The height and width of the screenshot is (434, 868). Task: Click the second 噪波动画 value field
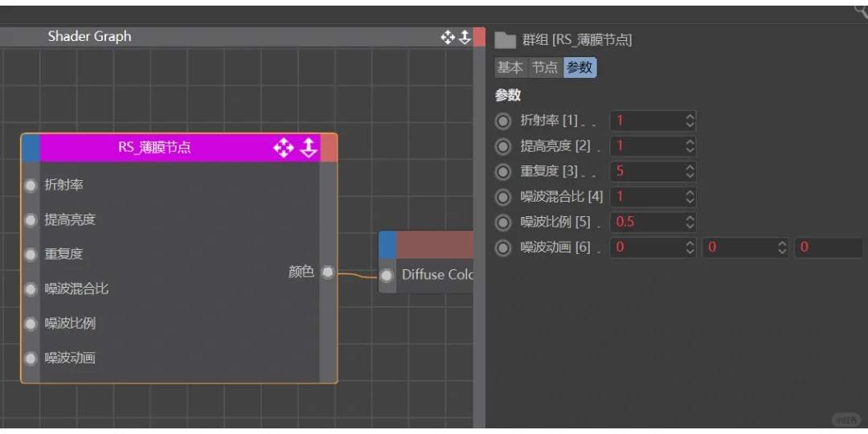pos(745,248)
